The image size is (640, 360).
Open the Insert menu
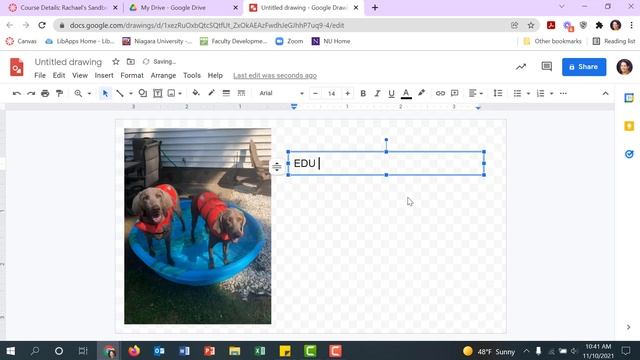pos(104,76)
